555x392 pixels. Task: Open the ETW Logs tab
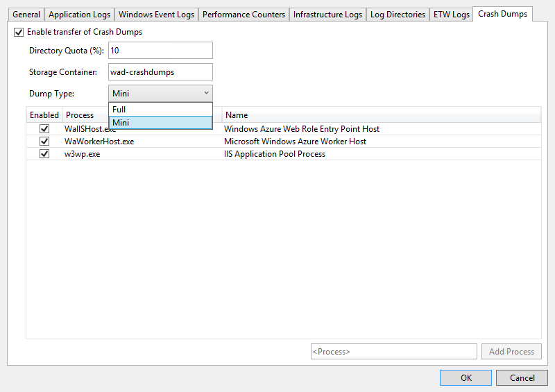[451, 15]
